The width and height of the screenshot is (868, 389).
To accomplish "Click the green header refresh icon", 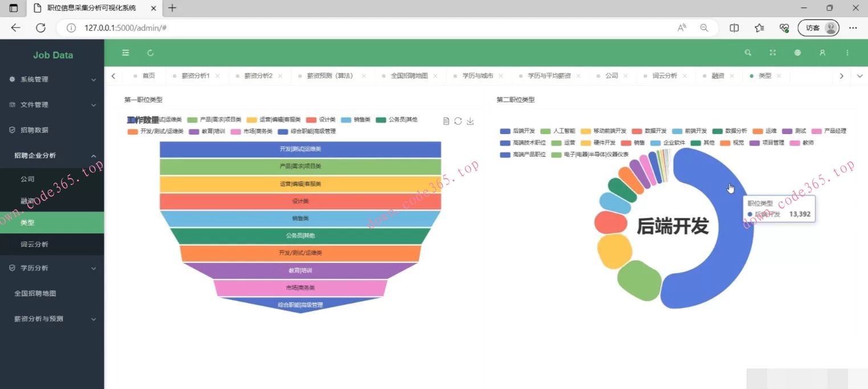I will coord(150,53).
